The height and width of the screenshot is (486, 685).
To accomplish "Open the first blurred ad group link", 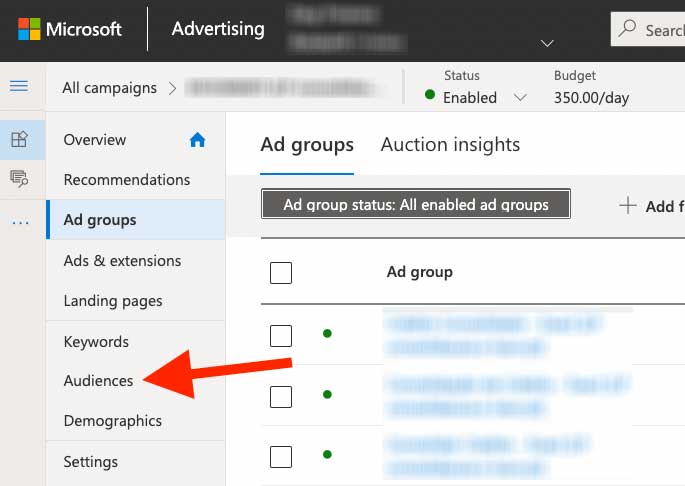I will (495, 336).
